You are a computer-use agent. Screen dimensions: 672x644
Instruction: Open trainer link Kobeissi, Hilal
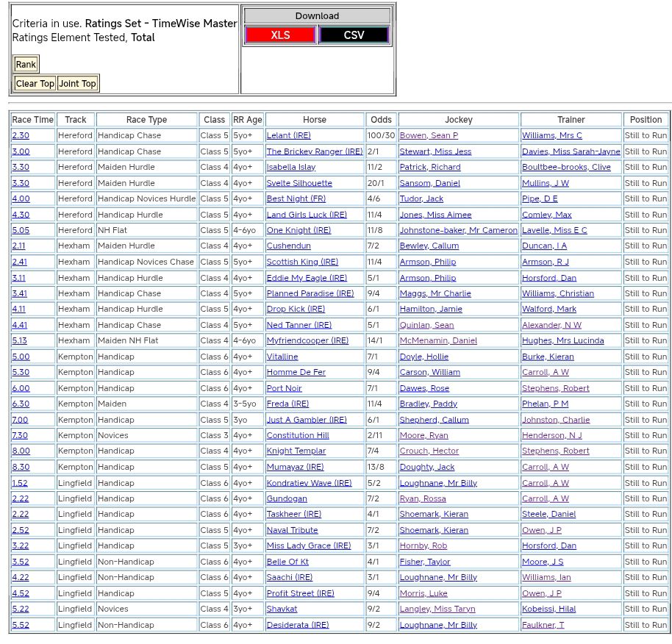(548, 609)
